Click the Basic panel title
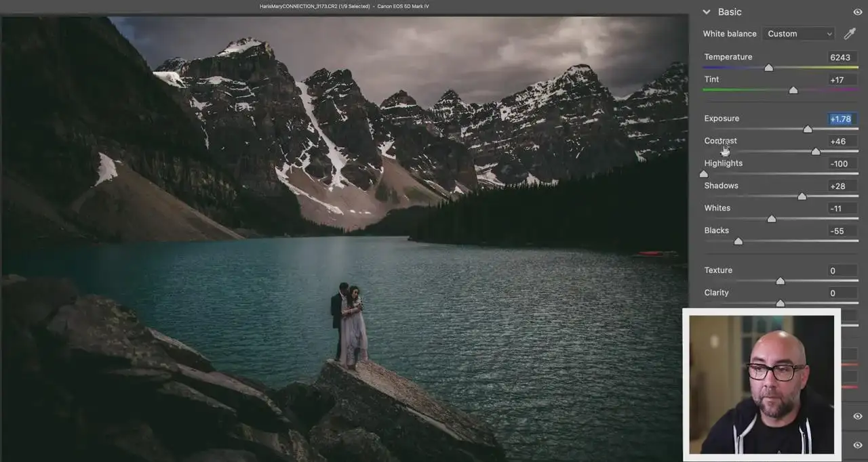 730,12
